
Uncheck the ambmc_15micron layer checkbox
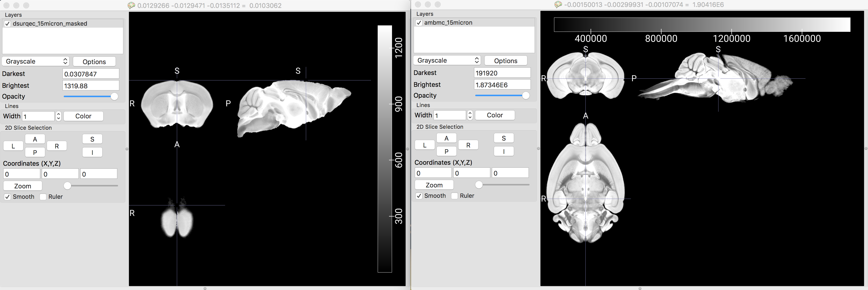(419, 22)
